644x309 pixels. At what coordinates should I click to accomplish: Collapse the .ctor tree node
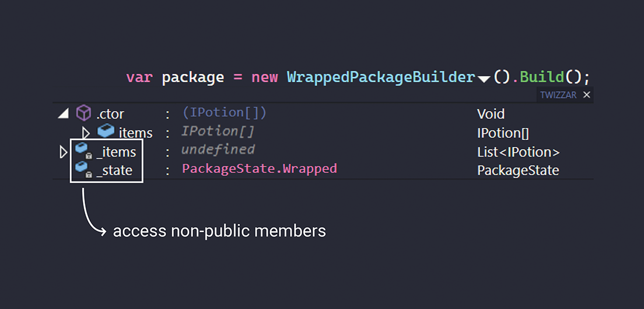click(x=64, y=114)
